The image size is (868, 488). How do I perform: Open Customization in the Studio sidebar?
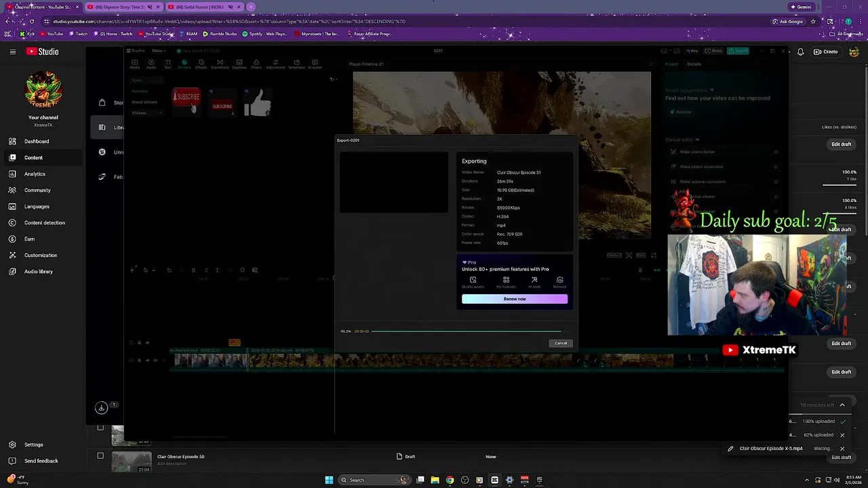(x=42, y=255)
